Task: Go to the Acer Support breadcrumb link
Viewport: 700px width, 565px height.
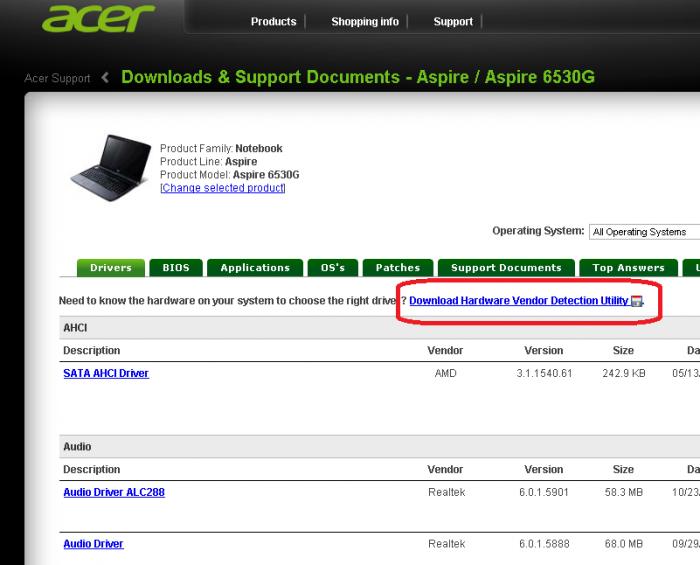Action: pos(57,78)
